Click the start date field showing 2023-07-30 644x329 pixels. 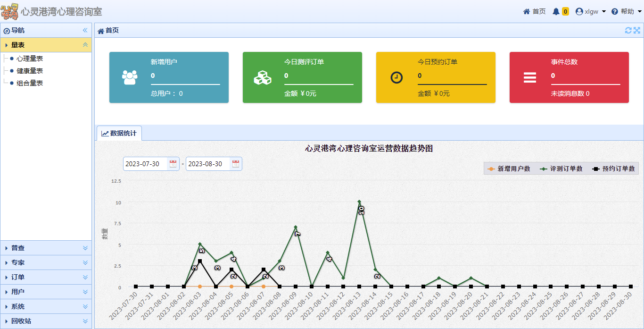click(x=145, y=164)
